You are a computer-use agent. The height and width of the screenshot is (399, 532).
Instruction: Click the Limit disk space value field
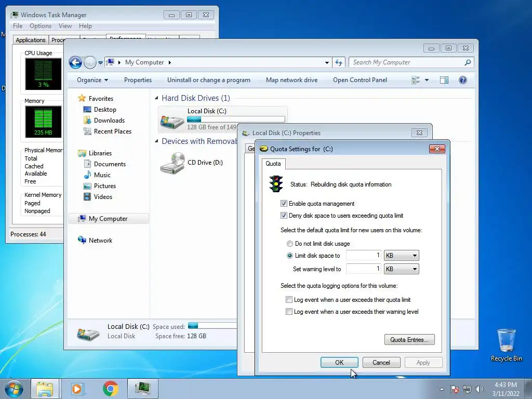coord(364,256)
